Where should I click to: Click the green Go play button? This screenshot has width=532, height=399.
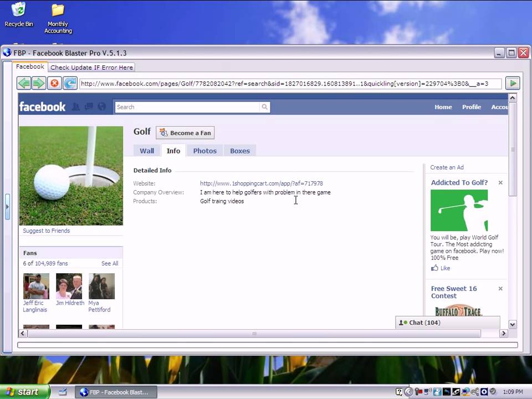pyautogui.click(x=513, y=83)
